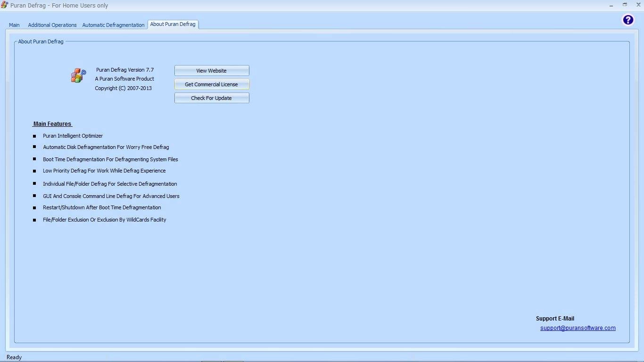Click 'GUI And Console Command Line Defrag' line
This screenshot has height=362, width=644.
[111, 196]
